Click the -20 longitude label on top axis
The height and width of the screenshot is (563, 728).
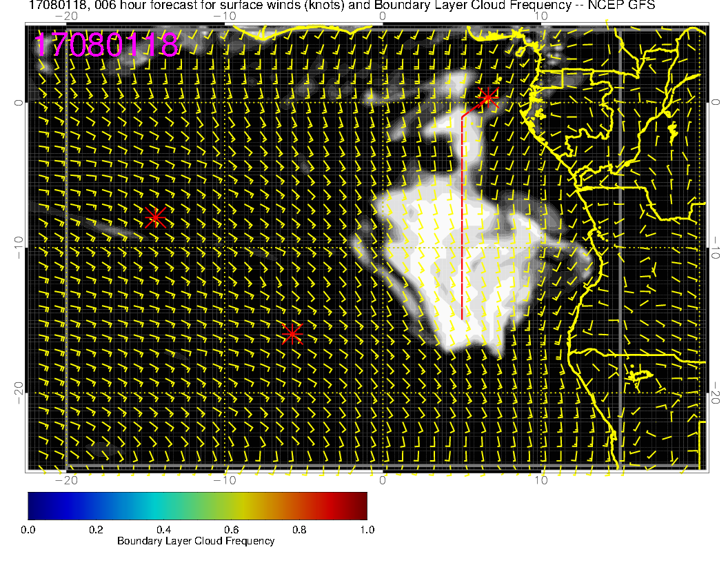(x=65, y=16)
